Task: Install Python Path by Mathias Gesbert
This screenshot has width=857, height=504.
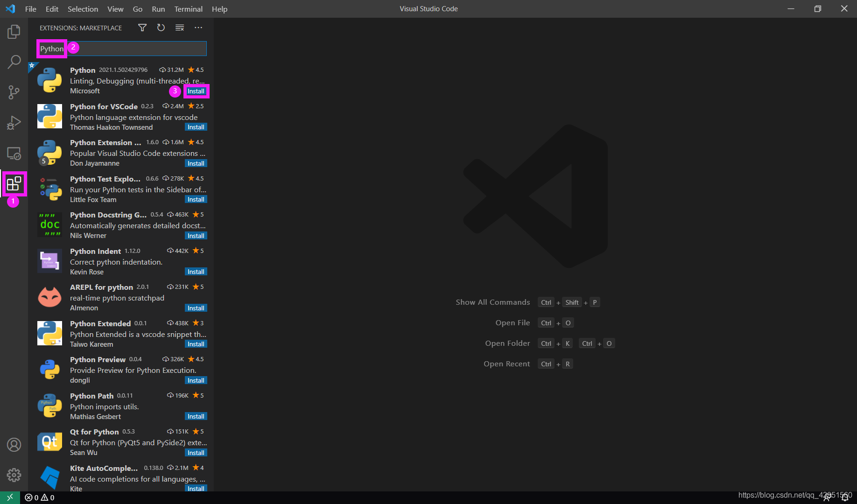Action: pos(196,417)
